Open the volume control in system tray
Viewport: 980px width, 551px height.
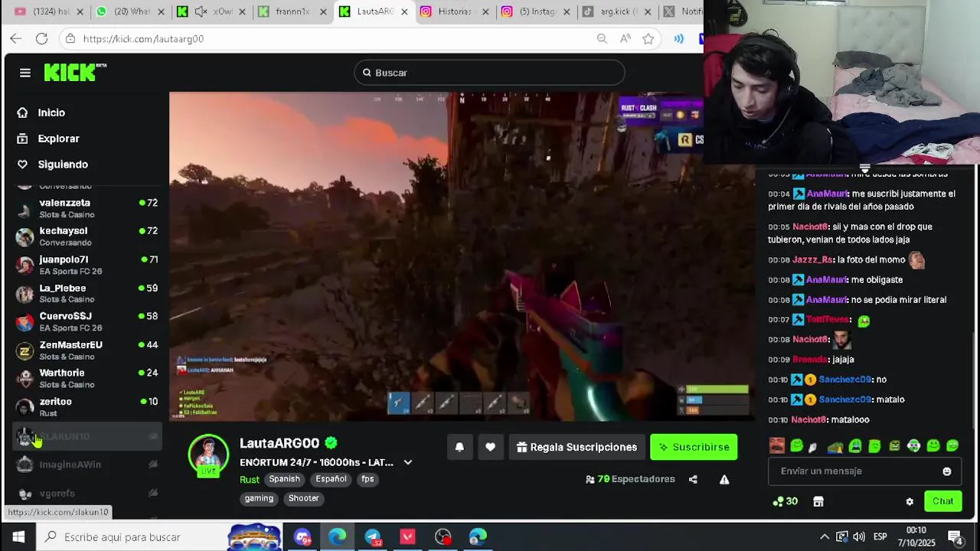coord(859,537)
